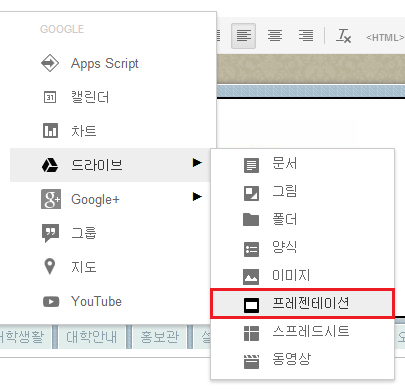The width and height of the screenshot is (405, 391).
Task: Click the Google Drive triangle icon
Action: coord(50,165)
